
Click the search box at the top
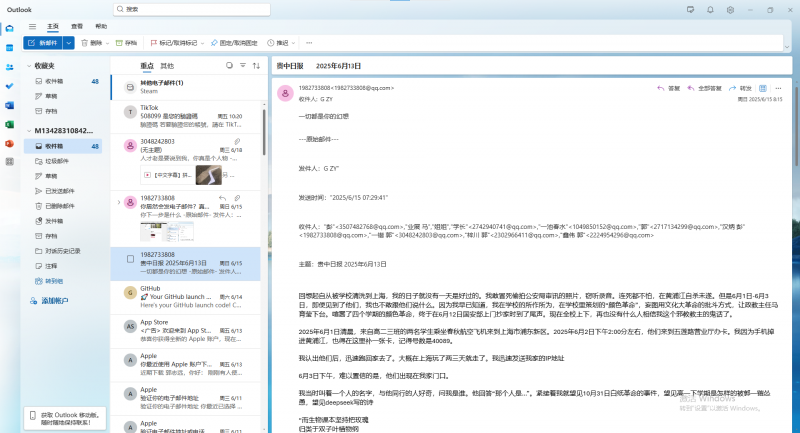coord(192,9)
